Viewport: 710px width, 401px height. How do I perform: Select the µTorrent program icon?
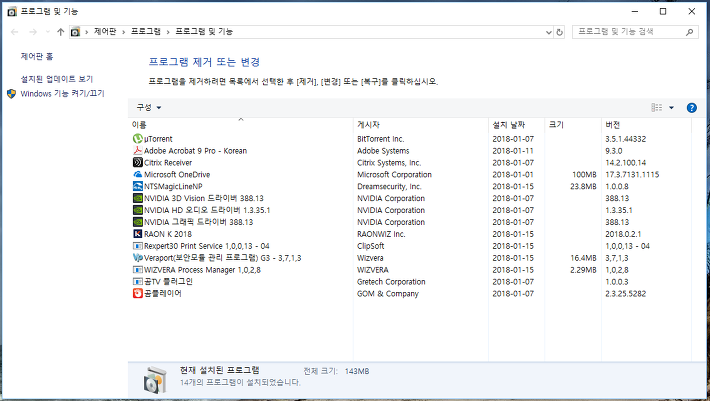(138, 139)
